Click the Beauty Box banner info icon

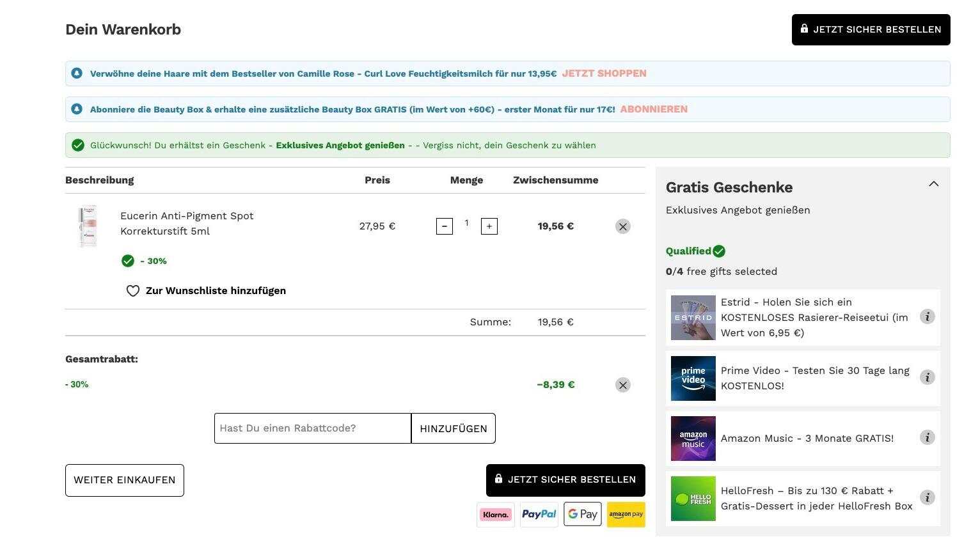[x=77, y=109]
